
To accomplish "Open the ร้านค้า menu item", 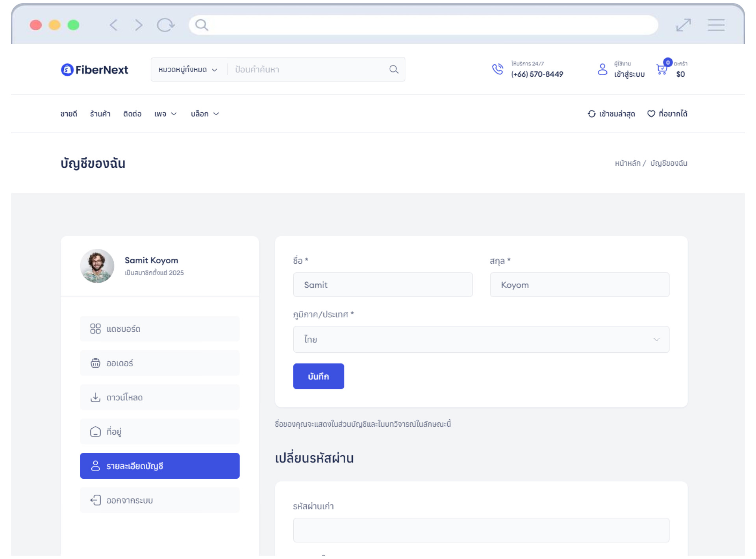I will 100,114.
